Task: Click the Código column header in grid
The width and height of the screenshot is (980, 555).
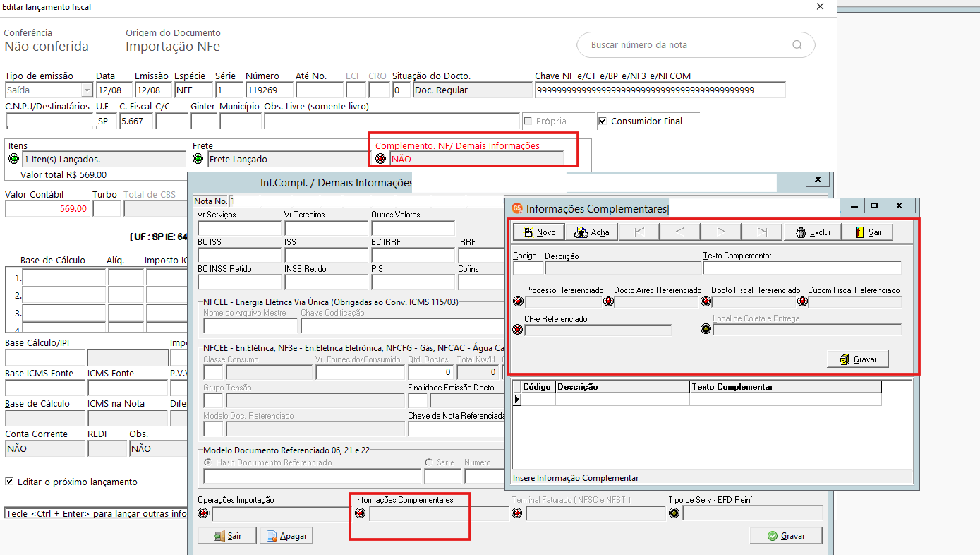Action: (x=538, y=387)
